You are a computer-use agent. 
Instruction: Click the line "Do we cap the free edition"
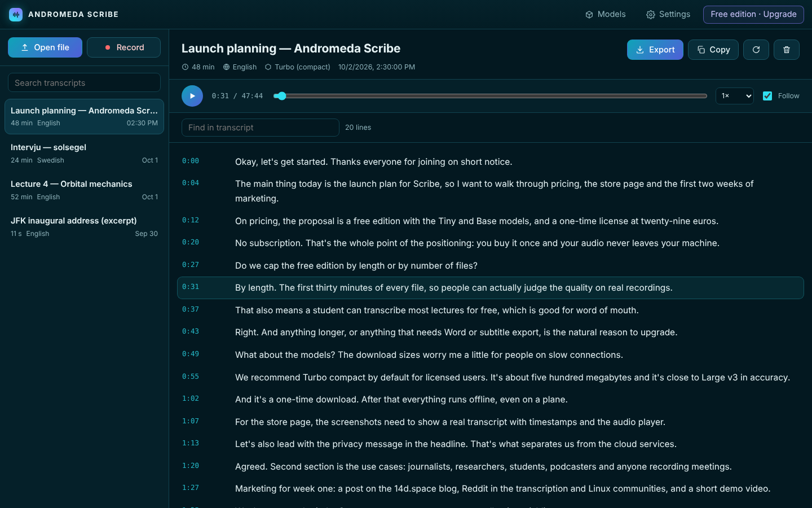tap(356, 265)
